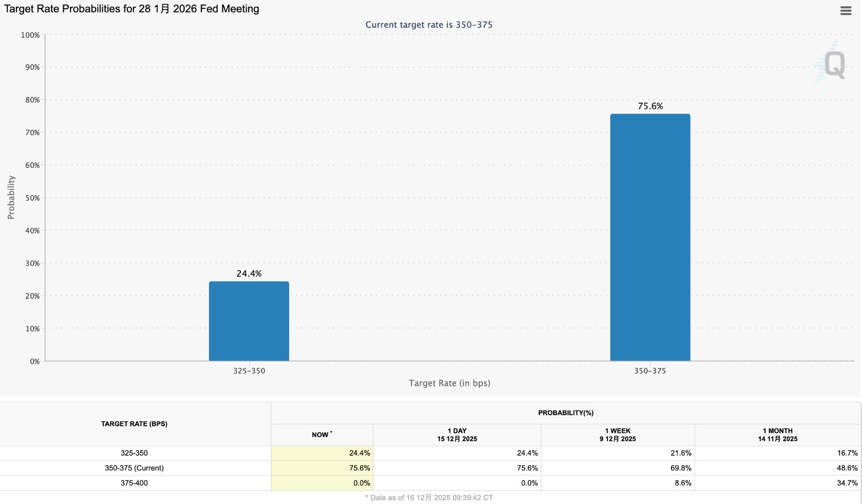Click the chart title for the Fed Meeting

[x=130, y=8]
